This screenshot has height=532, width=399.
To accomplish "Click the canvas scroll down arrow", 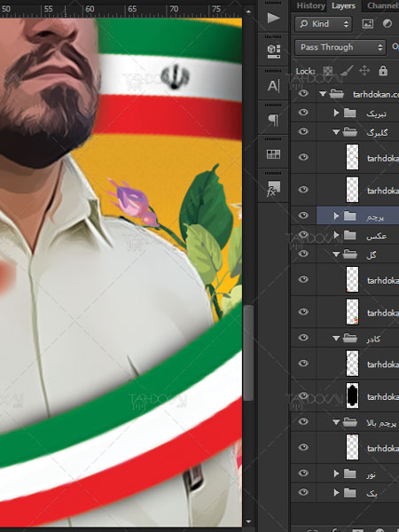I will click(248, 522).
